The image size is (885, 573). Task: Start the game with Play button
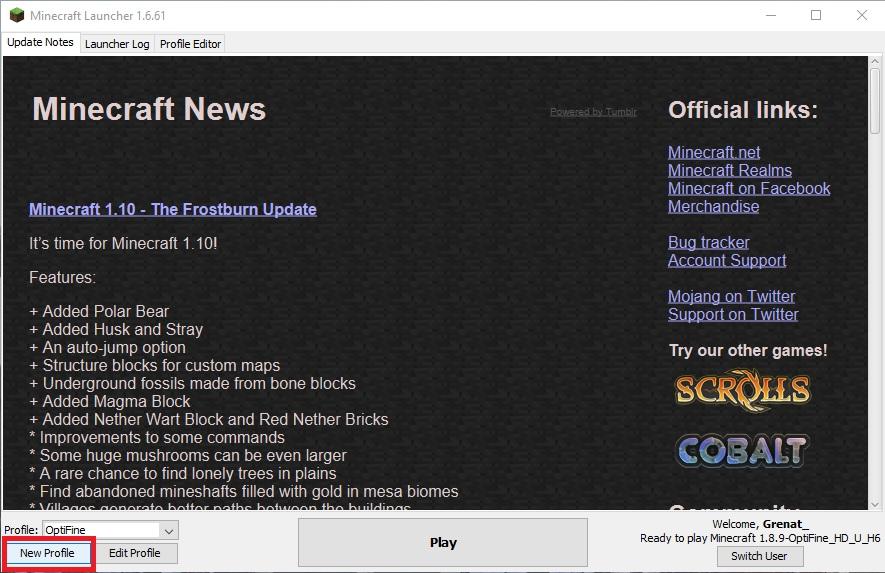(442, 543)
